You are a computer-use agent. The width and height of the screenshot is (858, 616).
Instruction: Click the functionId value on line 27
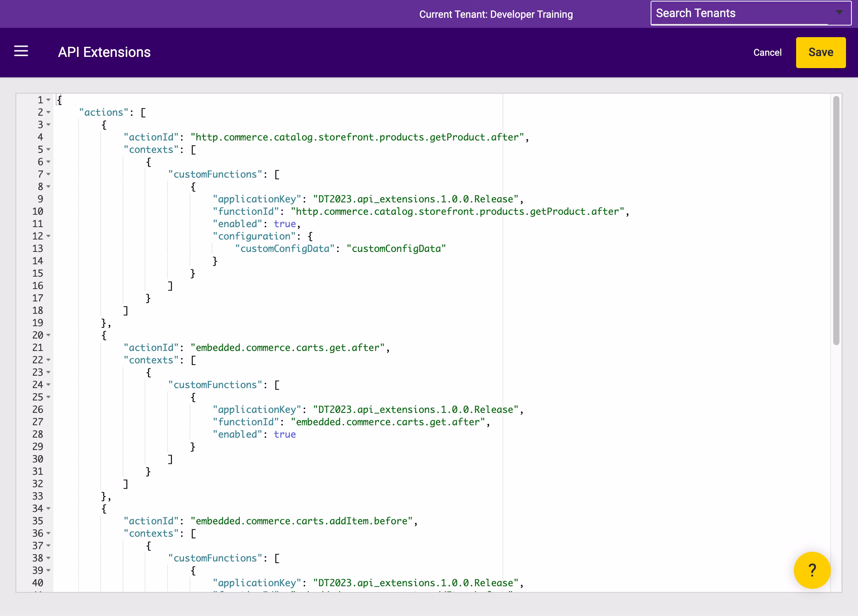point(388,422)
